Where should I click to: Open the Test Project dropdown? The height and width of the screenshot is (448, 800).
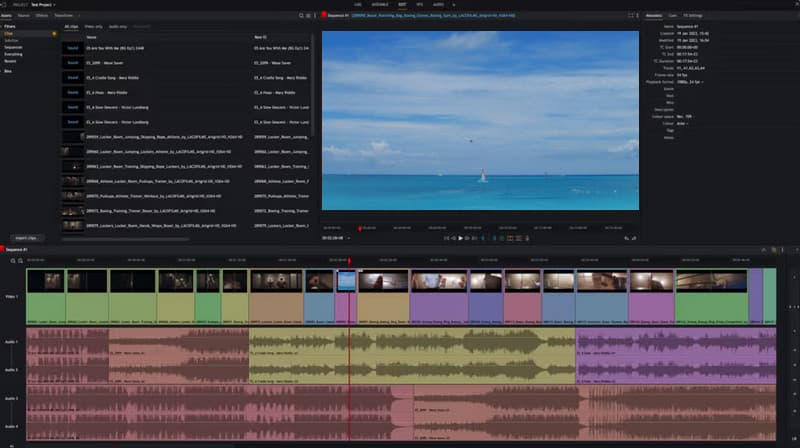tap(43, 5)
